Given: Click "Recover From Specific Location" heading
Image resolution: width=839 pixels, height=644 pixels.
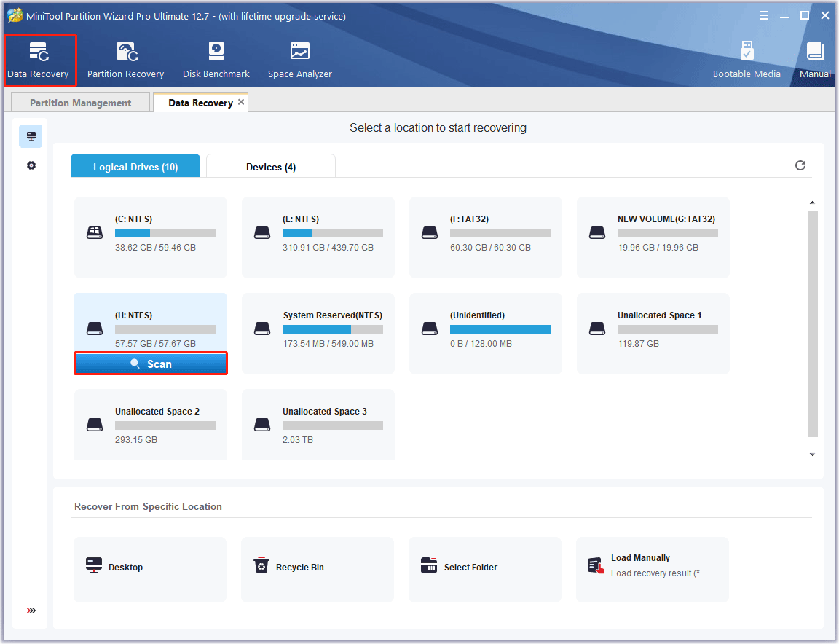Looking at the screenshot, I should 149,506.
